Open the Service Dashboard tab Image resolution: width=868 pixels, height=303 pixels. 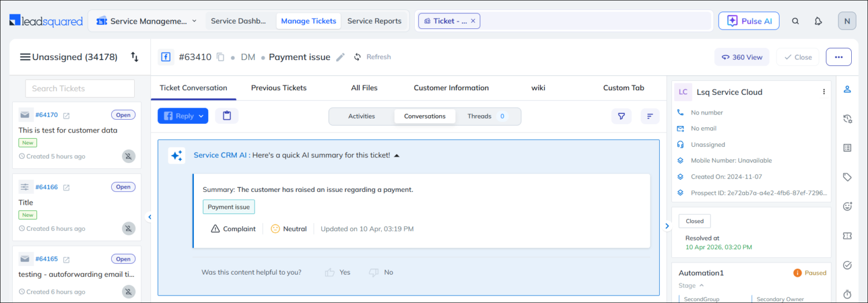[x=238, y=21]
